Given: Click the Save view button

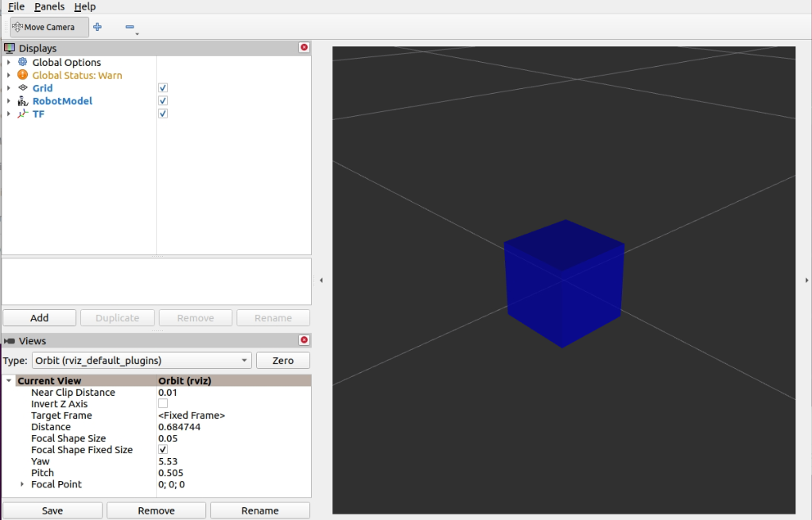Looking at the screenshot, I should click(52, 510).
